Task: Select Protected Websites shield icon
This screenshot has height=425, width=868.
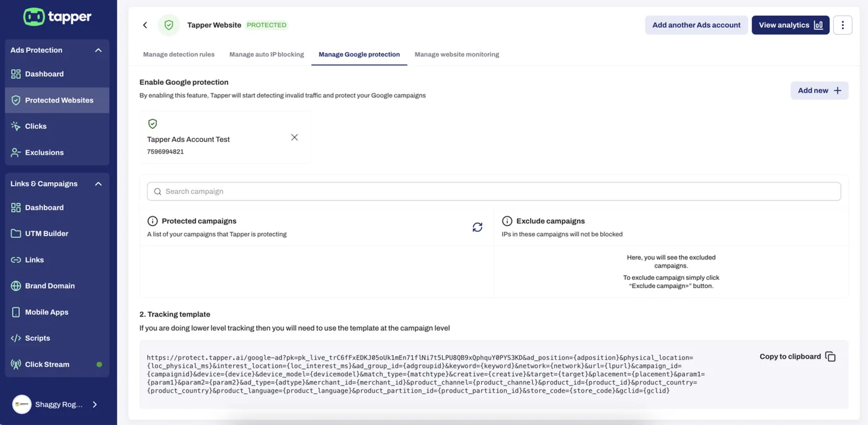Action: (16, 100)
